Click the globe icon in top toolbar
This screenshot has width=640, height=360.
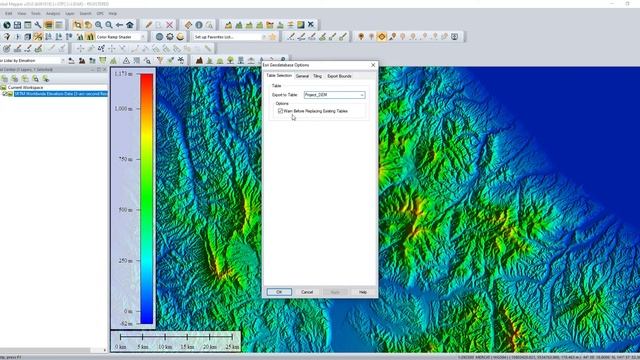[7, 25]
